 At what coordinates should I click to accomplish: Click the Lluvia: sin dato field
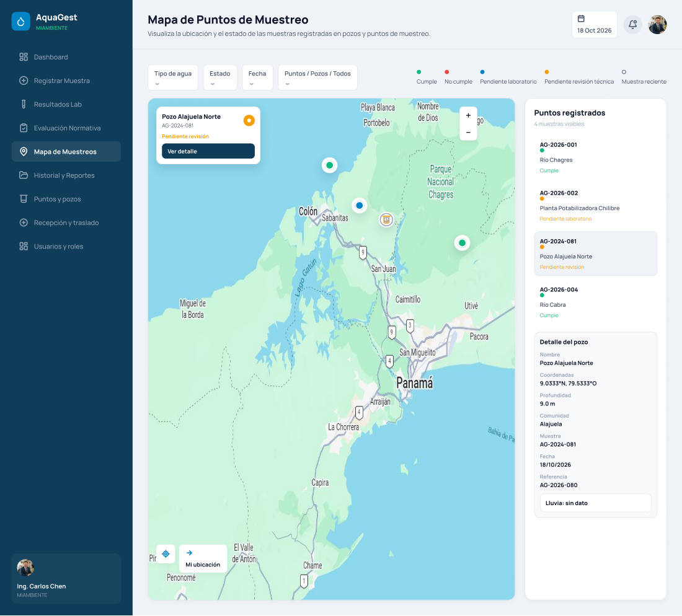pyautogui.click(x=595, y=503)
